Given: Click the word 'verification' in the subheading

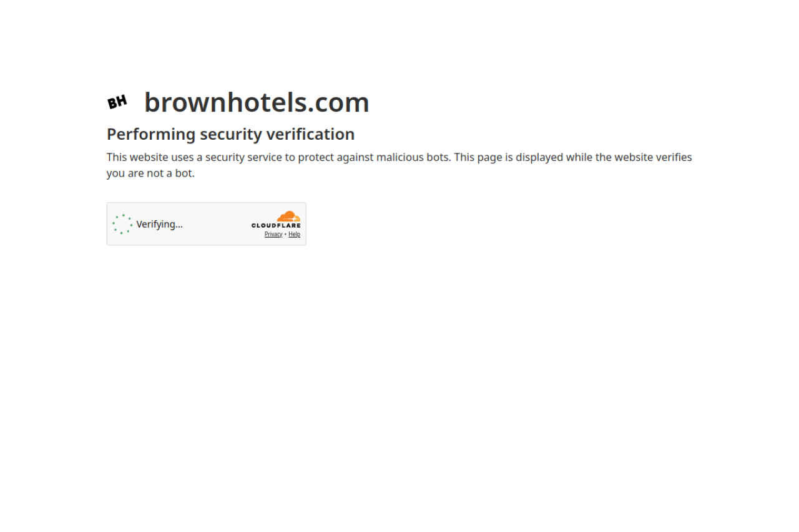Looking at the screenshot, I should coord(310,134).
